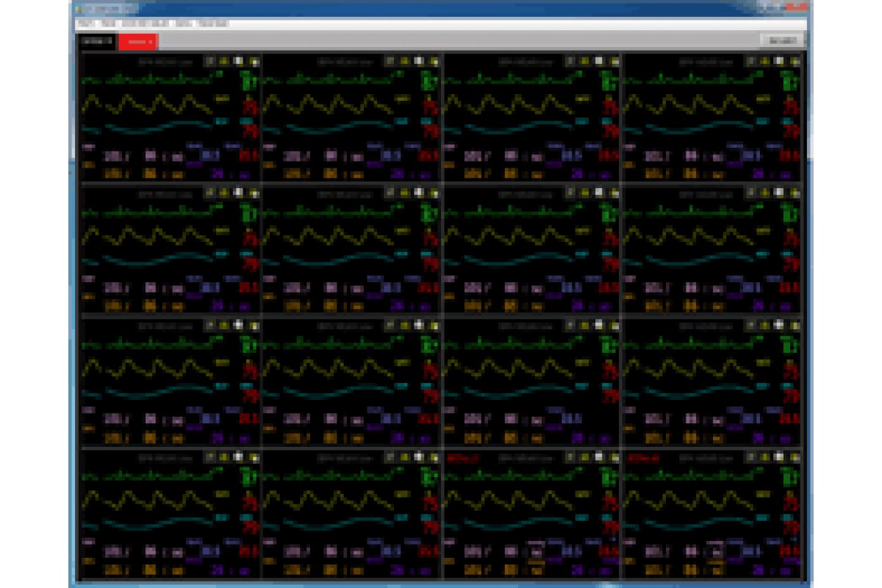The height and width of the screenshot is (588, 882).
Task: Switch to the black tab below the menu bar
Action: [x=96, y=42]
